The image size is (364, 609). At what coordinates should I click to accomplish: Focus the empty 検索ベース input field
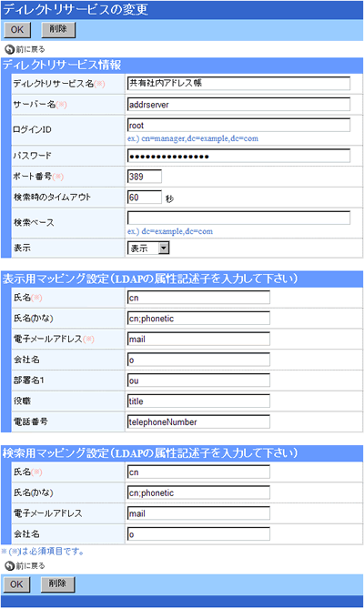(x=238, y=218)
